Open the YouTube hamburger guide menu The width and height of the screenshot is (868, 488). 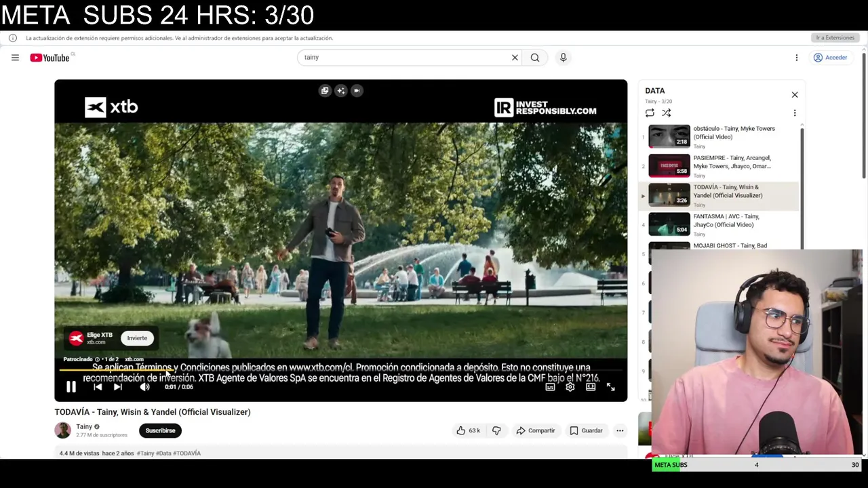click(x=15, y=58)
